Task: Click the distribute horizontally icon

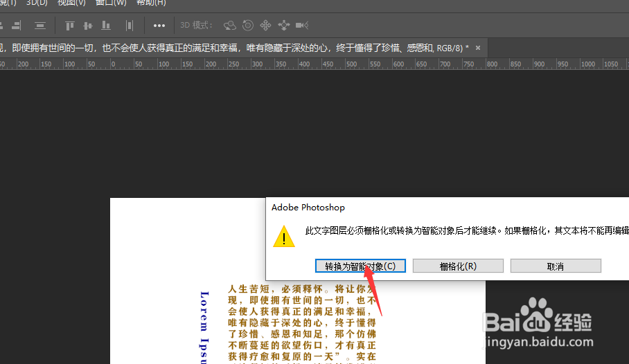Action: [129, 26]
